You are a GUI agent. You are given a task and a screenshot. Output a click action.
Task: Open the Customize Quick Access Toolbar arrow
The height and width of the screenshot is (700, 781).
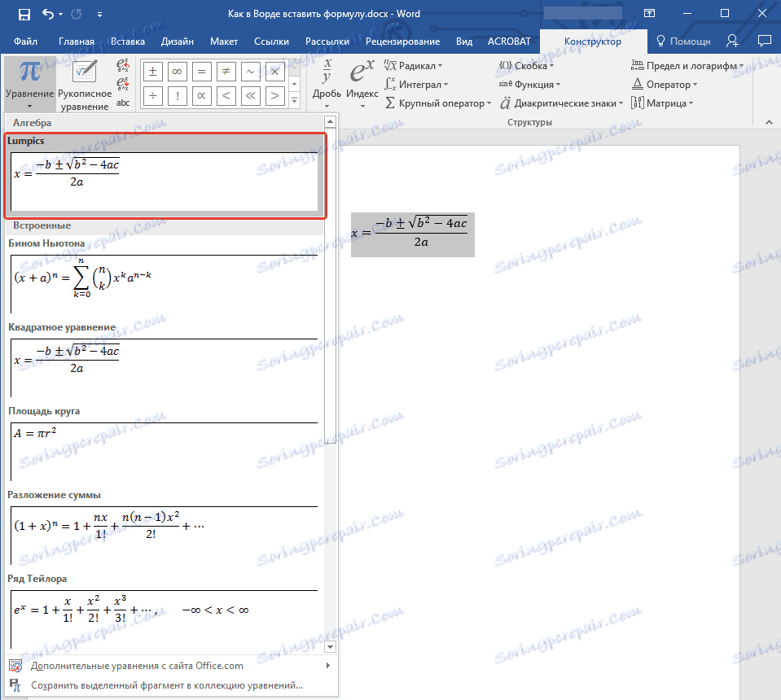[x=99, y=15]
